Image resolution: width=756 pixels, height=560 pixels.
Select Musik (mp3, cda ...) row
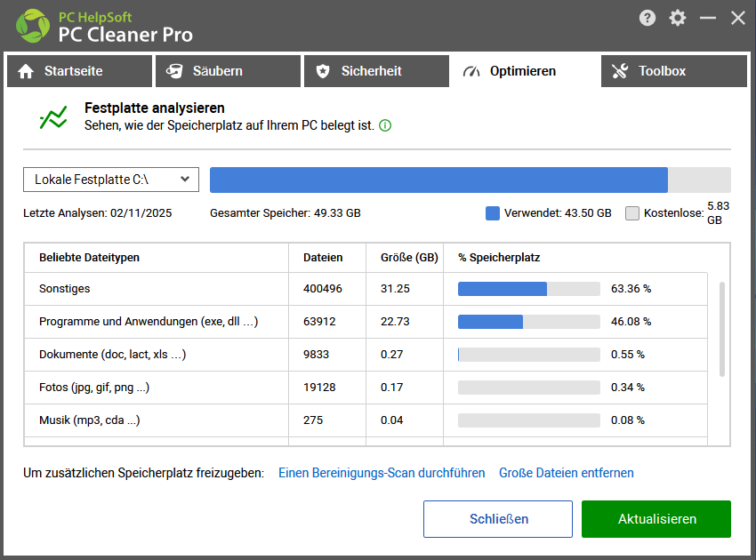coord(366,420)
